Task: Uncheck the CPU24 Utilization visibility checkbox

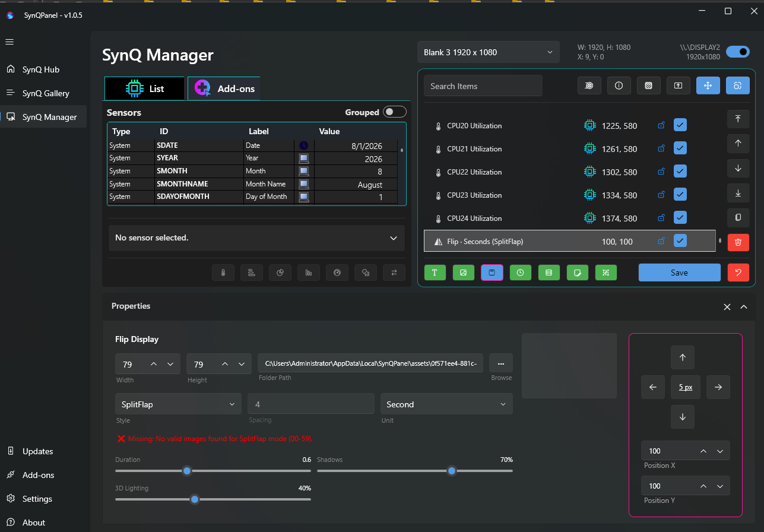Action: click(680, 218)
